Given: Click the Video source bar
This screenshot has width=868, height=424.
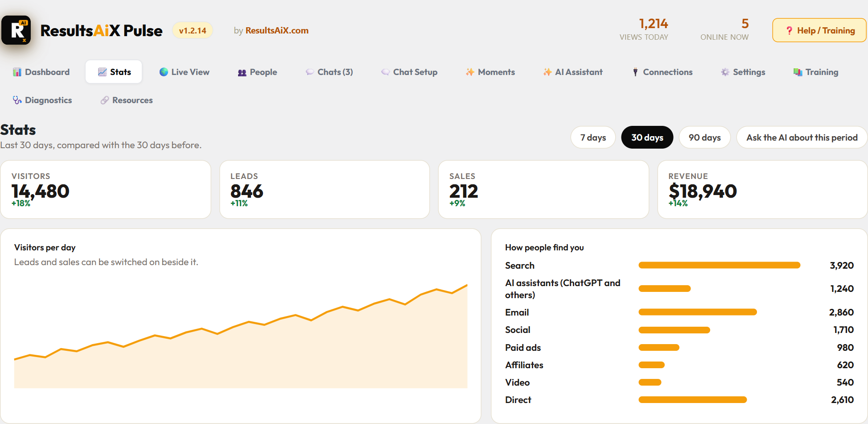Looking at the screenshot, I should tap(650, 382).
